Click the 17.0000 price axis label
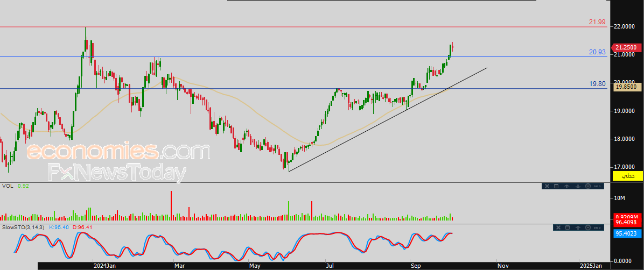The image size is (644, 270). (625, 167)
